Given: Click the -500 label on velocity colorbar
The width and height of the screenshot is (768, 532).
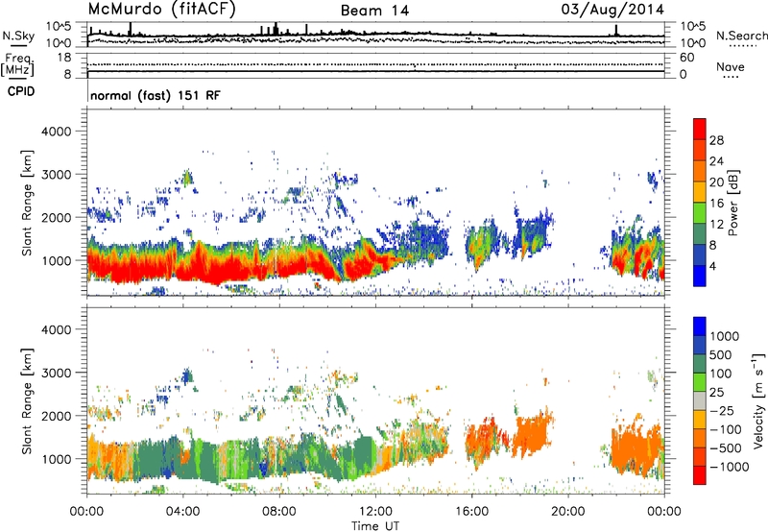Looking at the screenshot, I should [727, 447].
